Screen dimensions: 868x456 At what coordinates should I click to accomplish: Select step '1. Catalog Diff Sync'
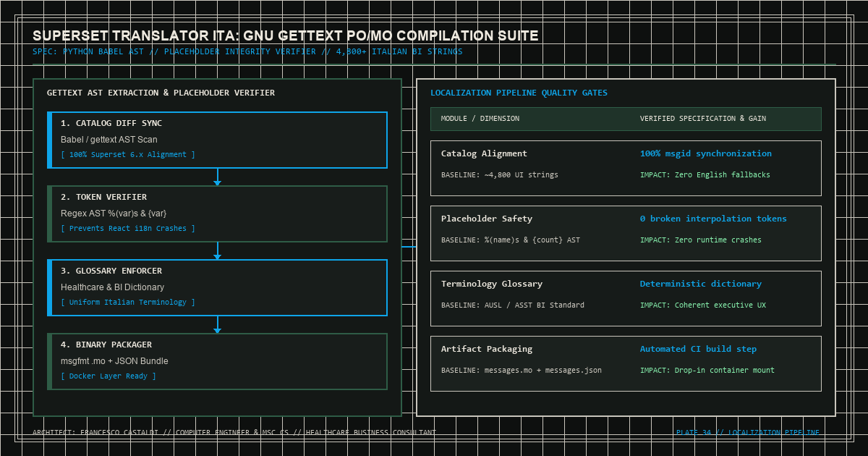[x=218, y=140]
